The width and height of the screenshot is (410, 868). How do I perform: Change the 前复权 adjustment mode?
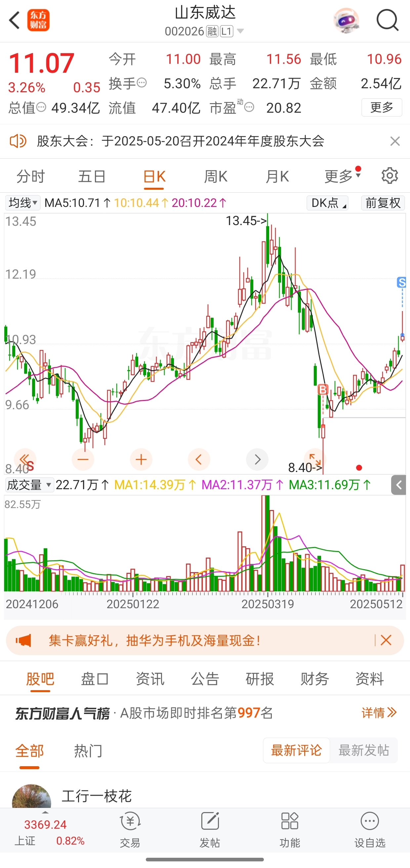(x=383, y=203)
